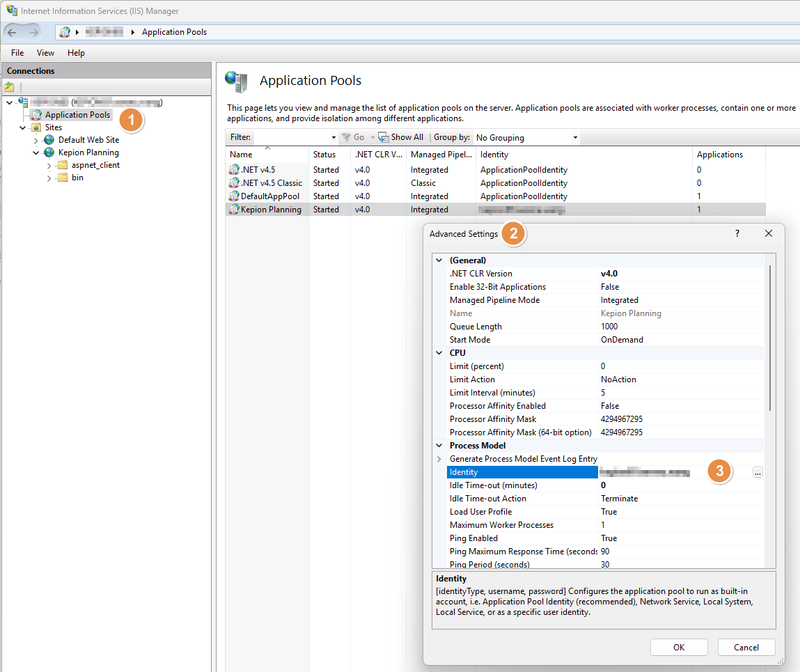Open the View menu
This screenshot has height=672, width=800.
tap(45, 53)
